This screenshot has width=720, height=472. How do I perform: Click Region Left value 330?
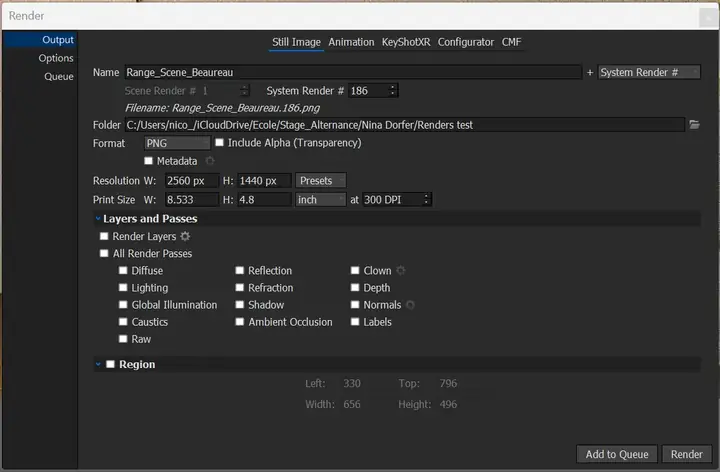point(352,383)
